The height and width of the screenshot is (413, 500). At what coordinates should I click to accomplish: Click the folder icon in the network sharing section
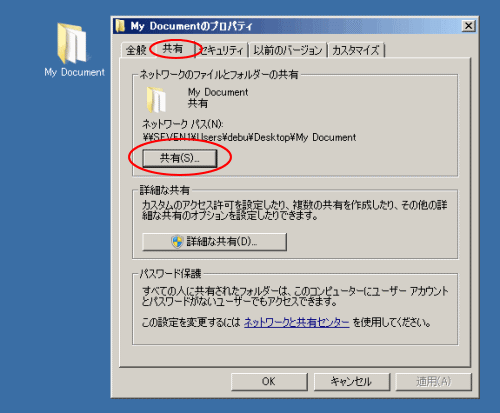156,99
